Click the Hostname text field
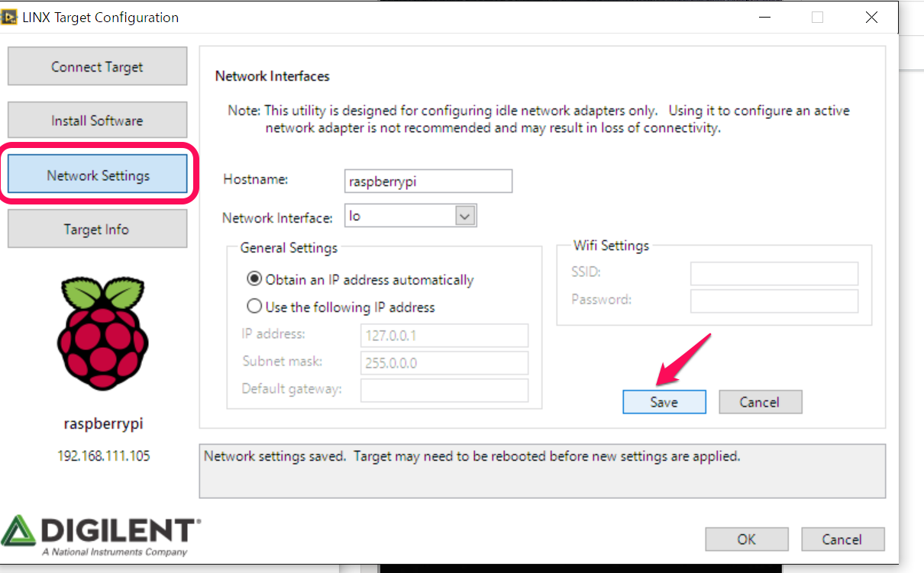The width and height of the screenshot is (924, 573). (x=428, y=182)
